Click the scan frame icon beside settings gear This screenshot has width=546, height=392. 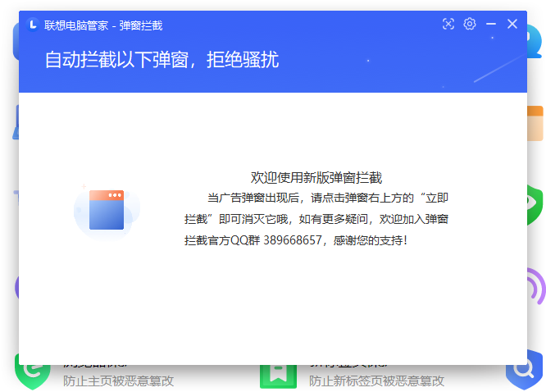coord(448,24)
